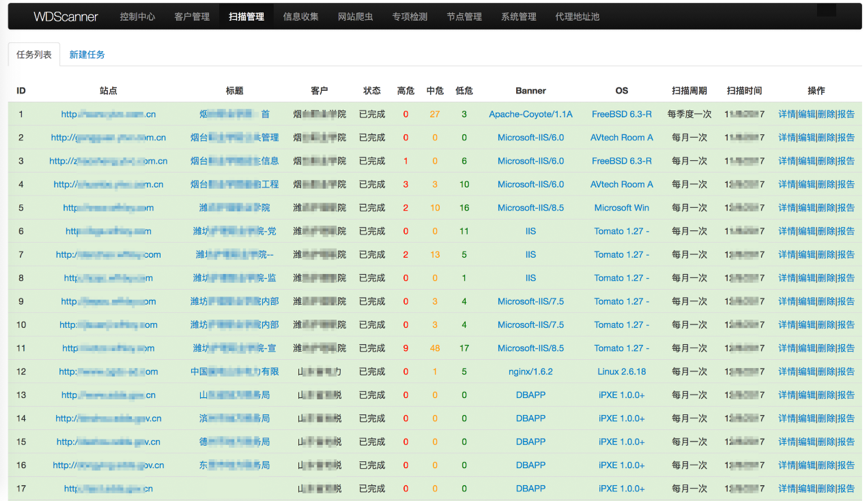The height and width of the screenshot is (501, 865).
Task: Click Tomato 1.27 OS in row ID 6
Action: (x=622, y=231)
